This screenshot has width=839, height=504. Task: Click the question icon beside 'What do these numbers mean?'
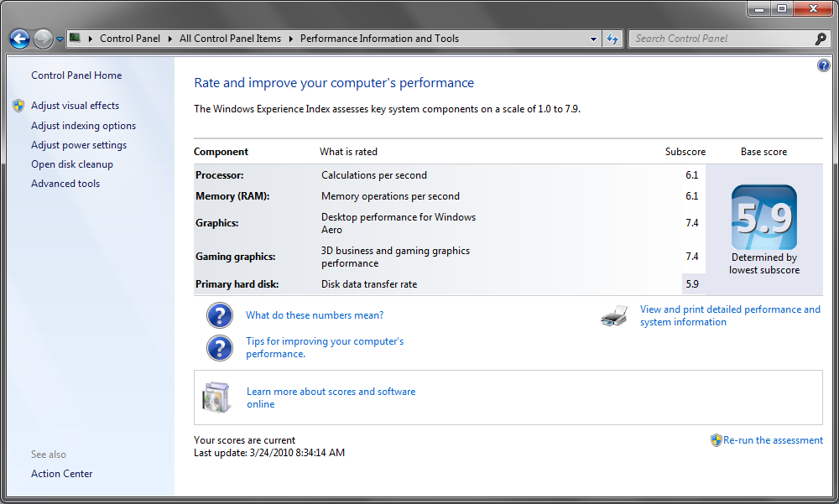220,315
